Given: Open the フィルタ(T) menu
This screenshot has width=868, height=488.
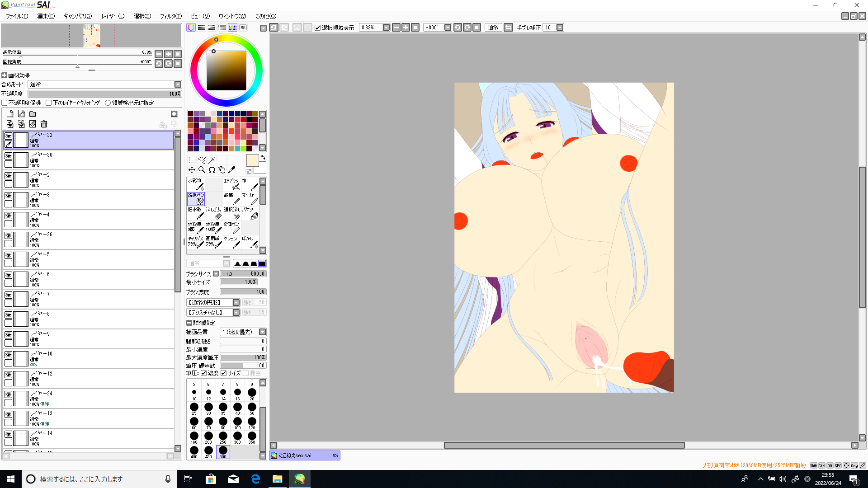Looking at the screenshot, I should click(171, 16).
